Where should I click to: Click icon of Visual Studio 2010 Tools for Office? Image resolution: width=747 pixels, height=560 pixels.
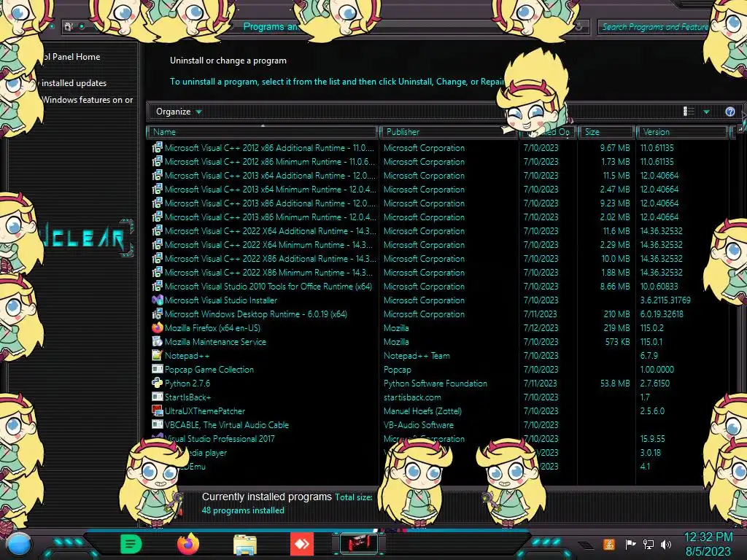coord(158,286)
